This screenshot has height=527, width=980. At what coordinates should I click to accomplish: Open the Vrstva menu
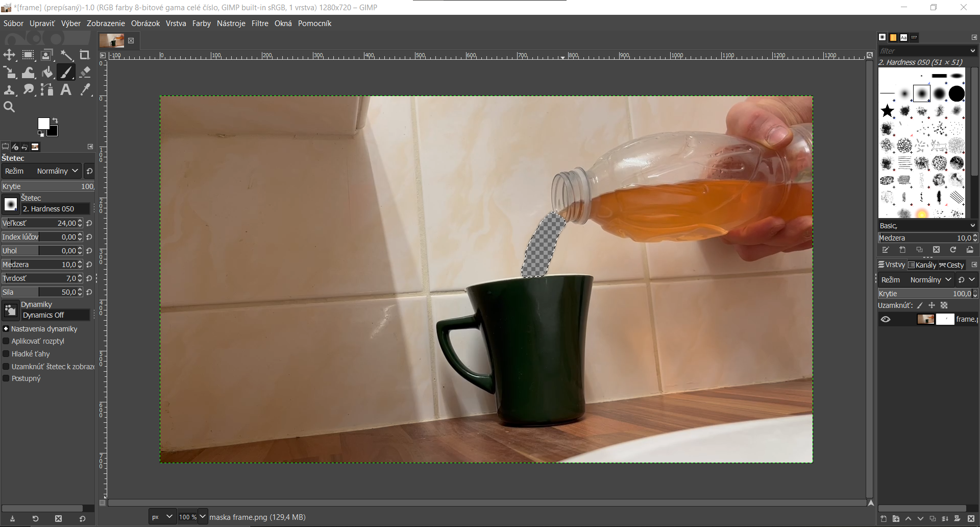pyautogui.click(x=176, y=23)
